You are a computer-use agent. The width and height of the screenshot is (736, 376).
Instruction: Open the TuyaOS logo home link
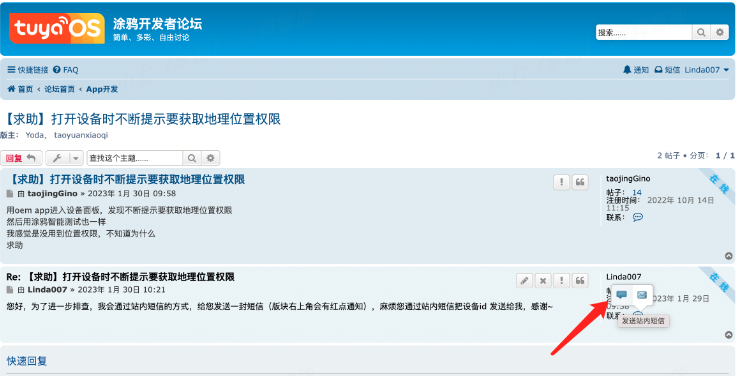[x=57, y=28]
